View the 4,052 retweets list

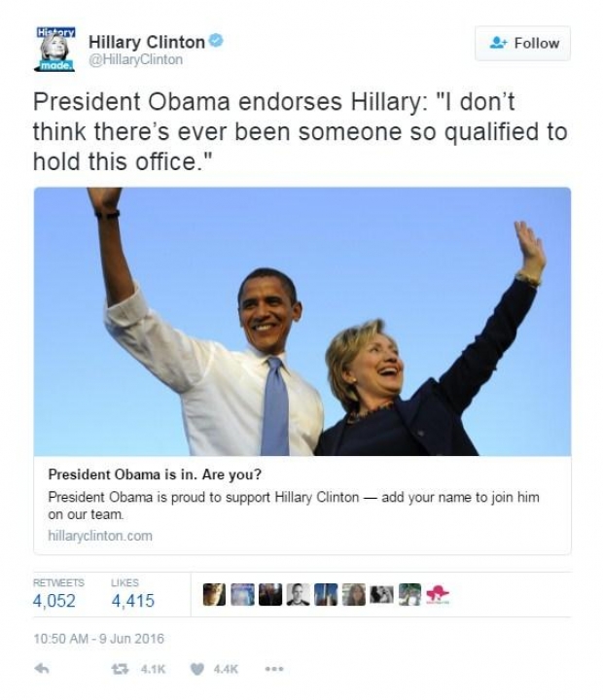click(x=54, y=601)
